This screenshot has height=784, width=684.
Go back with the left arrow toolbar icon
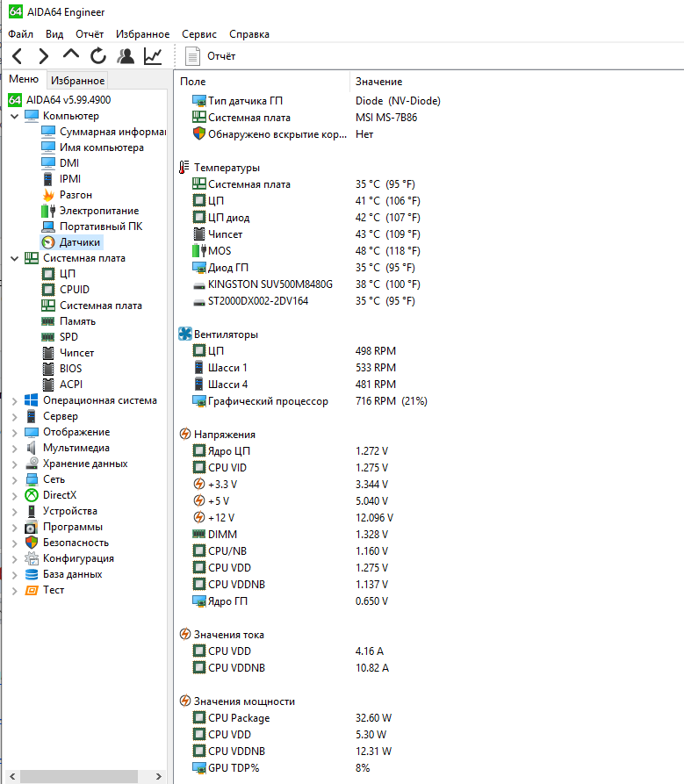(x=18, y=56)
